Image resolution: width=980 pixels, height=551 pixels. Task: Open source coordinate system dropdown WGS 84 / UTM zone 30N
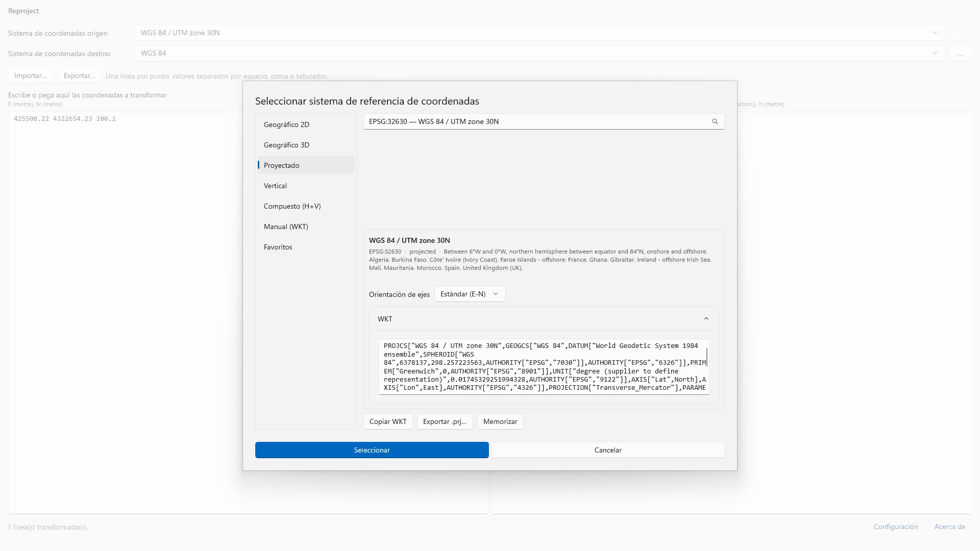pos(540,33)
